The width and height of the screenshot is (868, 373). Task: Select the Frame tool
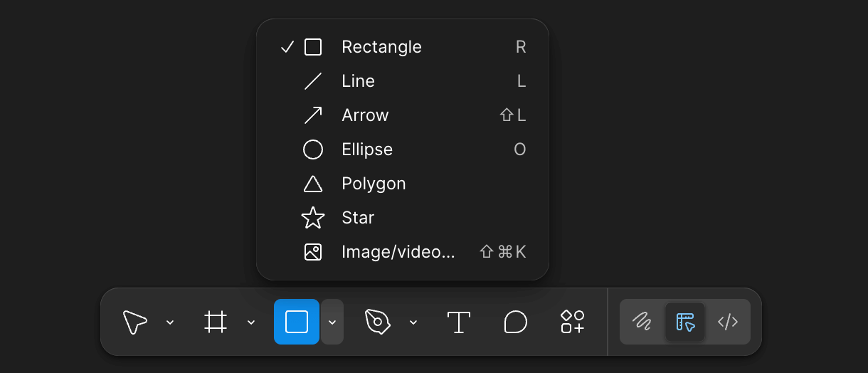pos(216,322)
